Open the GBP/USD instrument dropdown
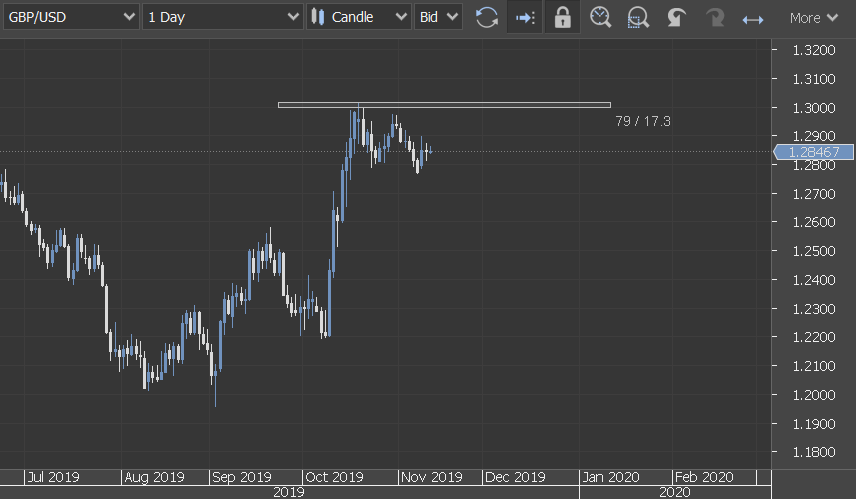Image resolution: width=856 pixels, height=499 pixels. pyautogui.click(x=71, y=17)
